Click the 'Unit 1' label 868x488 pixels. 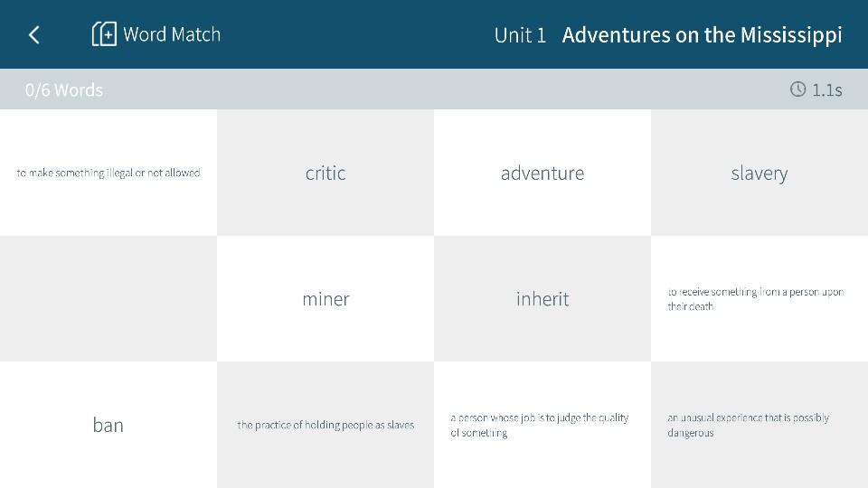click(520, 35)
